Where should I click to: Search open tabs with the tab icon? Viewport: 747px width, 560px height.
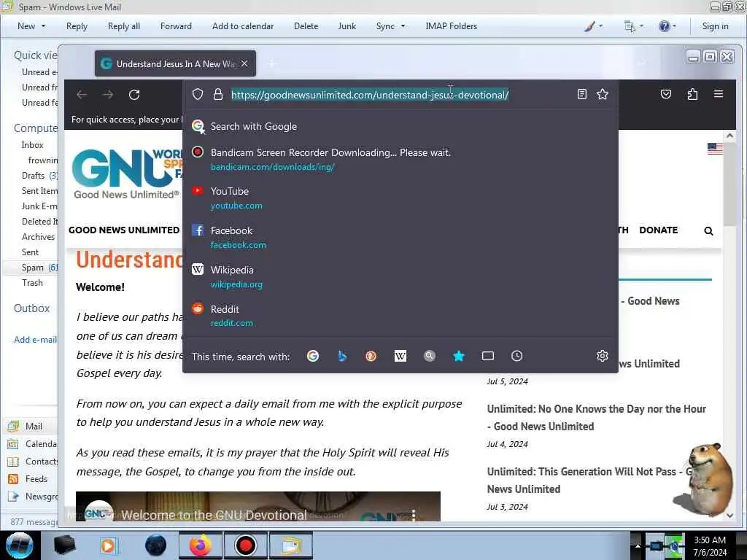tap(488, 356)
